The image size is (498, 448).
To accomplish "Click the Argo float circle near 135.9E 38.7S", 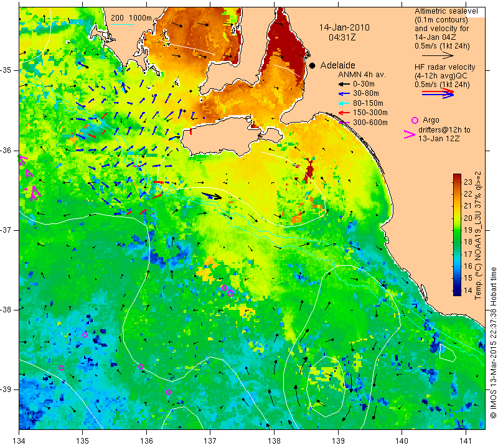I will point(141,366).
